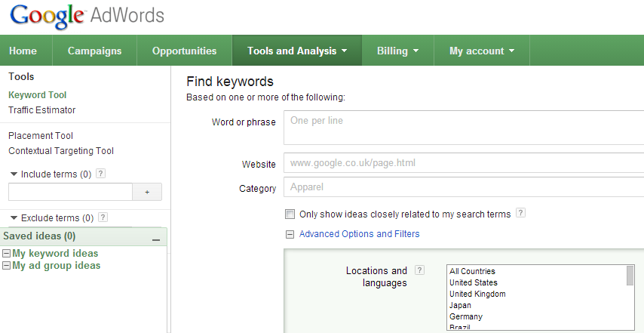This screenshot has width=644, height=333.
Task: Click help icon beside closely related ideas option
Action: pyautogui.click(x=520, y=213)
